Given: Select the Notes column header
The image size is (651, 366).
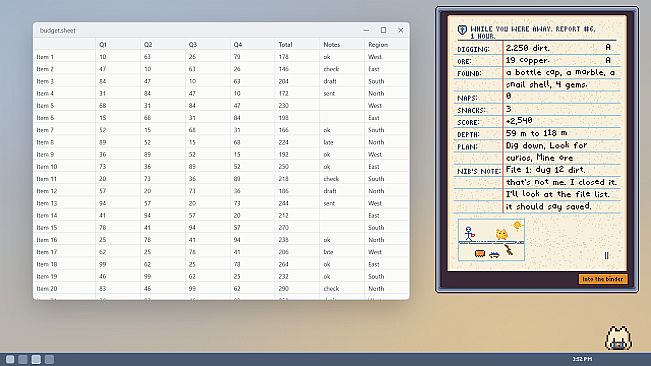Looking at the screenshot, I should pyautogui.click(x=331, y=44).
